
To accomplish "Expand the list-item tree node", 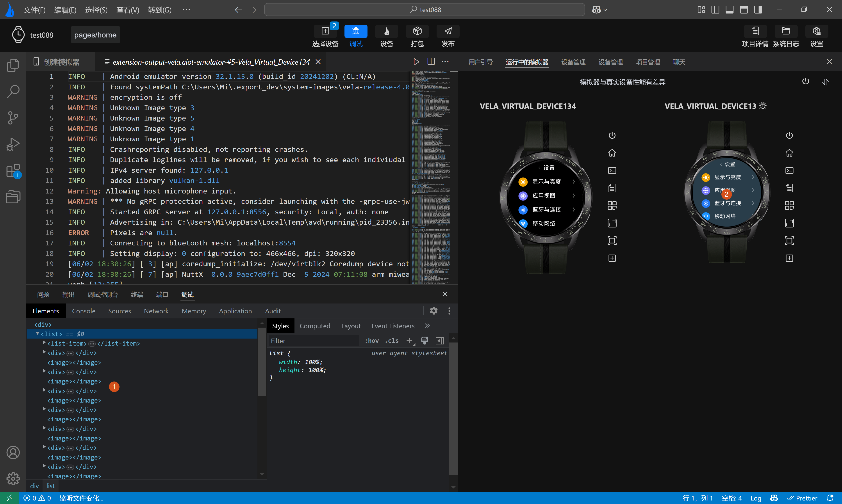I will pyautogui.click(x=44, y=343).
